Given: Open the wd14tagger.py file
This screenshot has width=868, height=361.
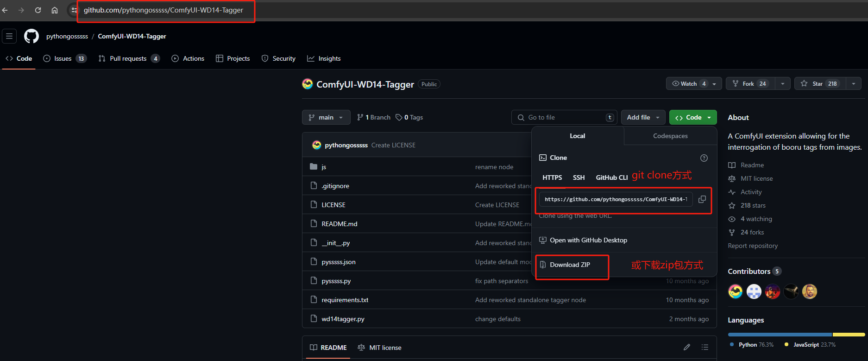Looking at the screenshot, I should 343,319.
